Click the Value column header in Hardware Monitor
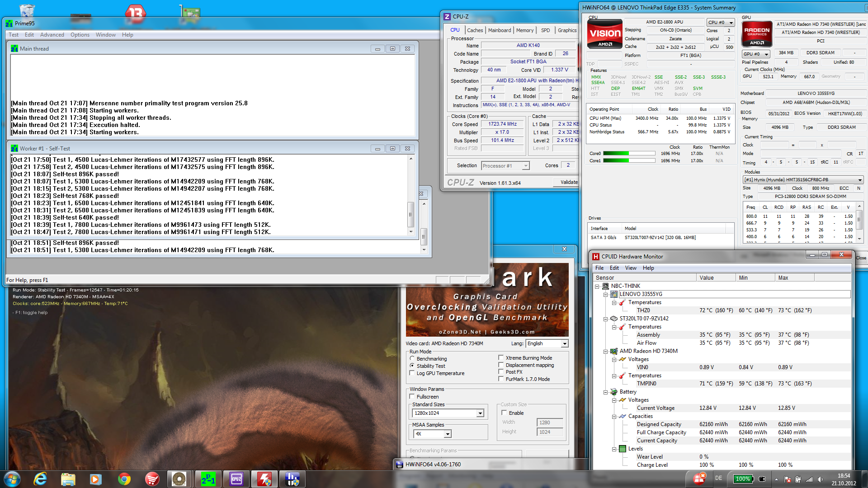Viewport: 868px width, 488px height. (x=716, y=277)
